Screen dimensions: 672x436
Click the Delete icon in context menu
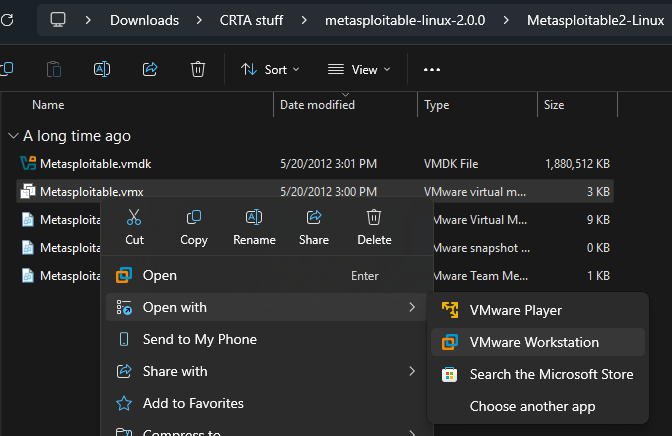374,218
